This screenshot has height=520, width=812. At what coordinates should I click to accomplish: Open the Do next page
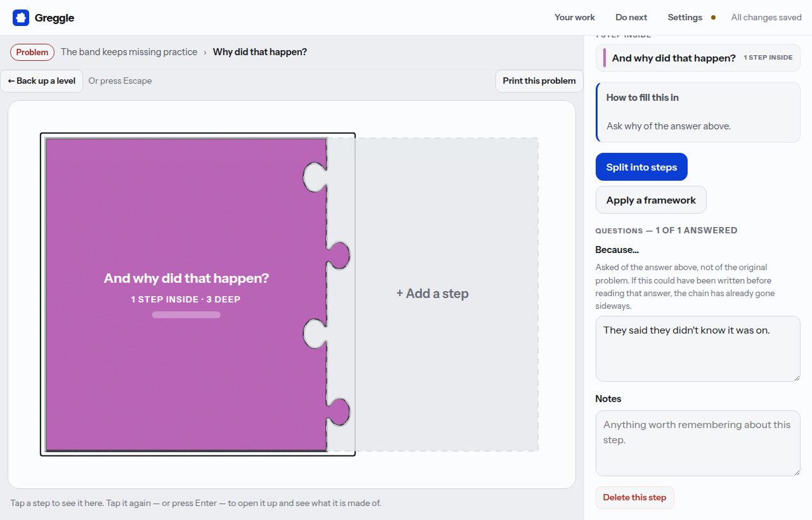631,17
